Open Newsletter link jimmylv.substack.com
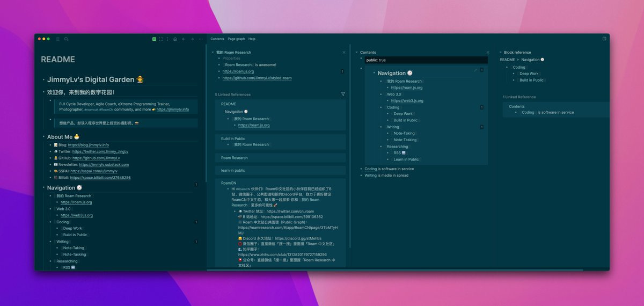Screen dimensions: 644x306 click(104, 165)
